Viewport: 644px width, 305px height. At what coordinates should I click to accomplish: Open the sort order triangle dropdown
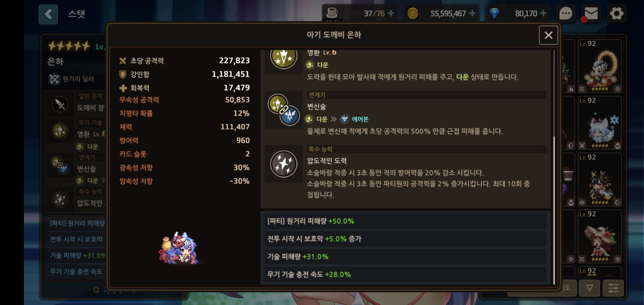(x=590, y=288)
